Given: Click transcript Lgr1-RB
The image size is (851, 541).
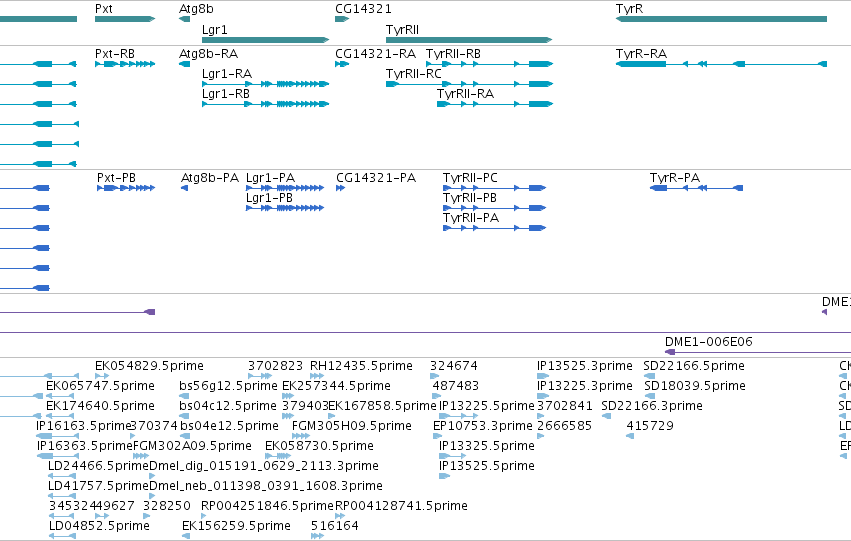Looking at the screenshot, I should pos(226,94).
